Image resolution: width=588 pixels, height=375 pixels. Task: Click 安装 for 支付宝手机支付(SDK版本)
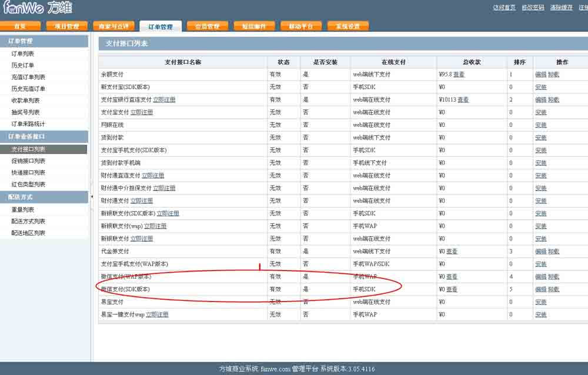click(x=541, y=150)
